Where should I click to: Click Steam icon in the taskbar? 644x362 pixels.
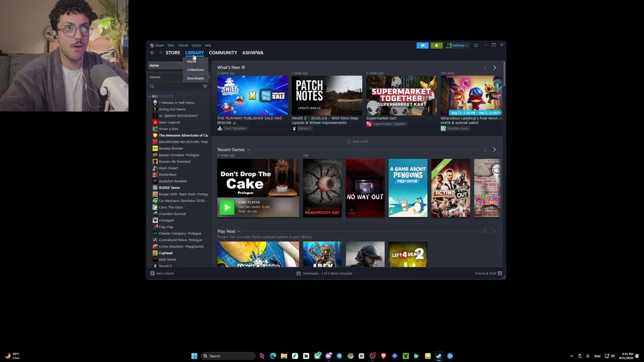tap(439, 356)
